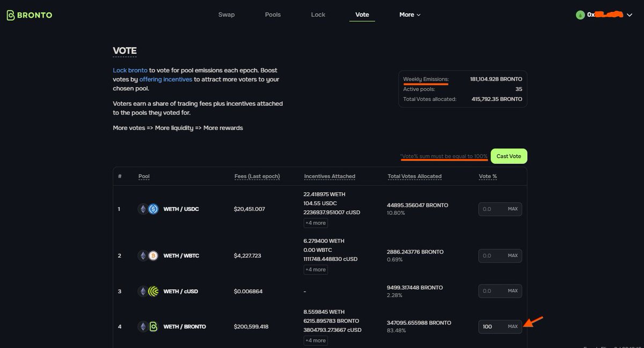Viewport: 644px width, 348px height.
Task: Open the More navigation dropdown
Action: (x=409, y=15)
